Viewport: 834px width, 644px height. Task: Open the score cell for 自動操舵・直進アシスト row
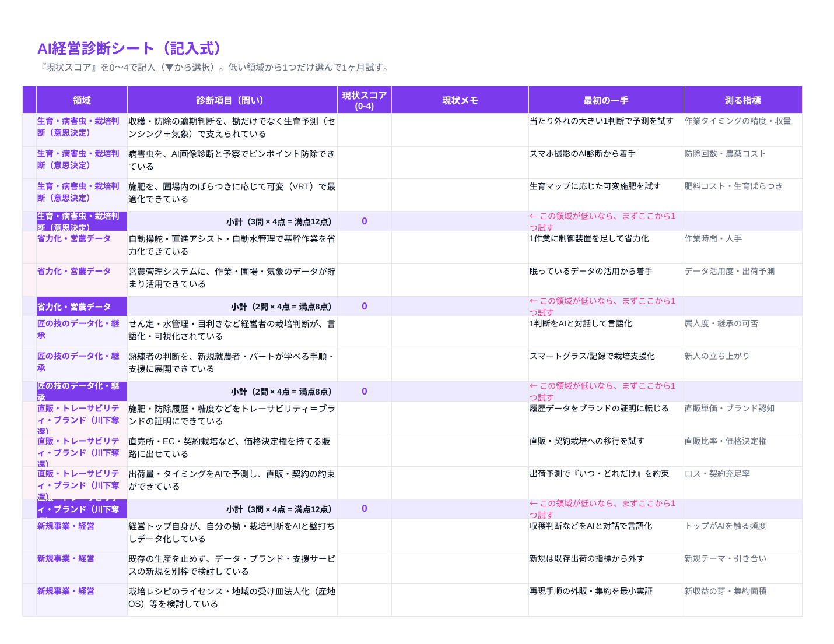coord(365,248)
